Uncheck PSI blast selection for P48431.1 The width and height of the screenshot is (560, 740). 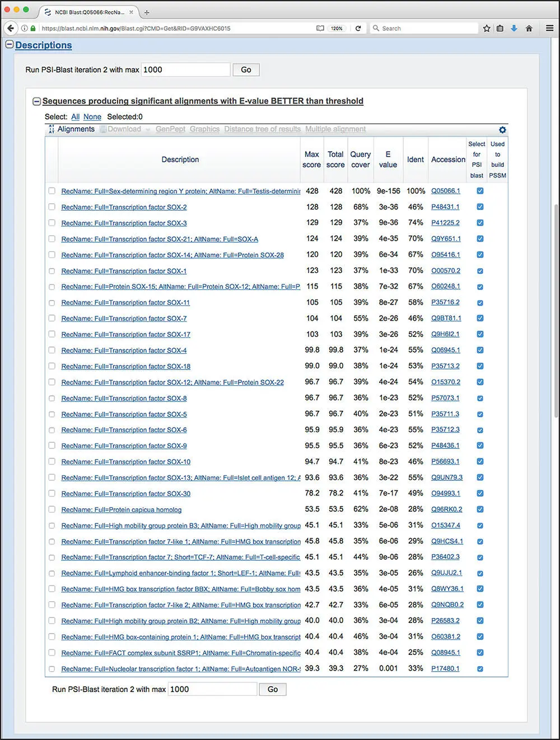tap(480, 207)
